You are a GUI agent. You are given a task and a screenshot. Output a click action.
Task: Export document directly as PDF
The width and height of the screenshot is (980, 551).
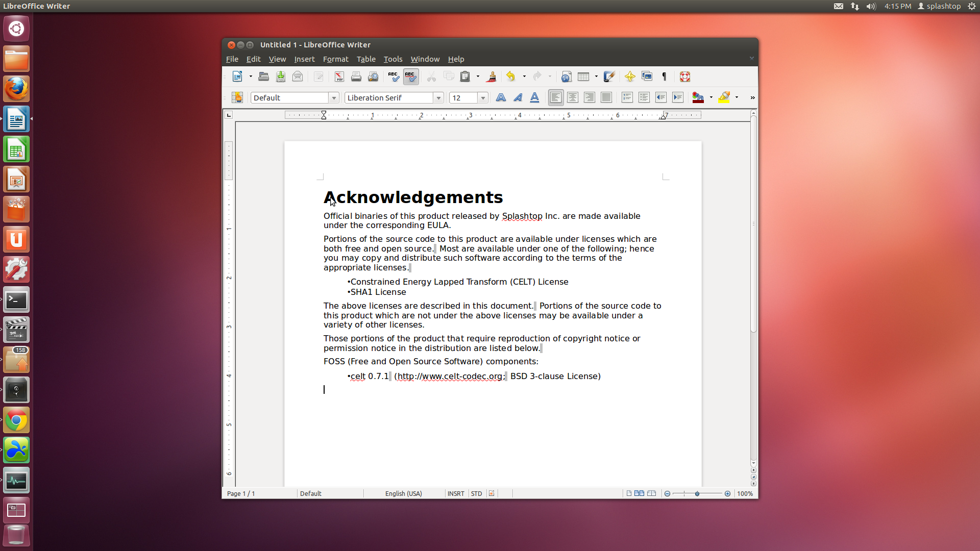pos(339,77)
